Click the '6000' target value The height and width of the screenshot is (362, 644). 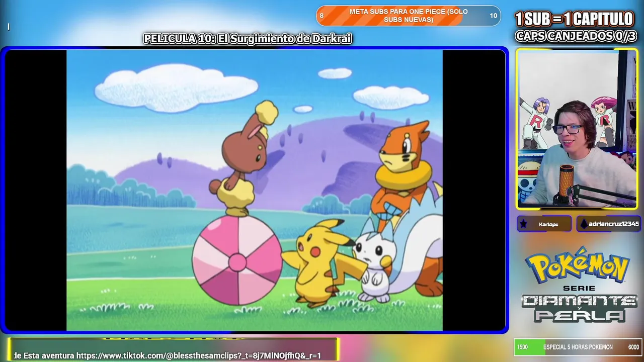633,347
